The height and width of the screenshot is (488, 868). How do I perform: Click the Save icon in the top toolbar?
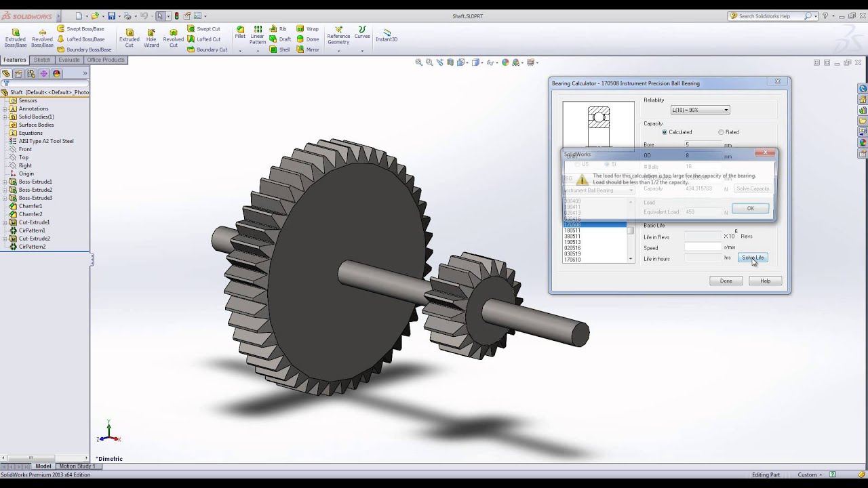111,16
